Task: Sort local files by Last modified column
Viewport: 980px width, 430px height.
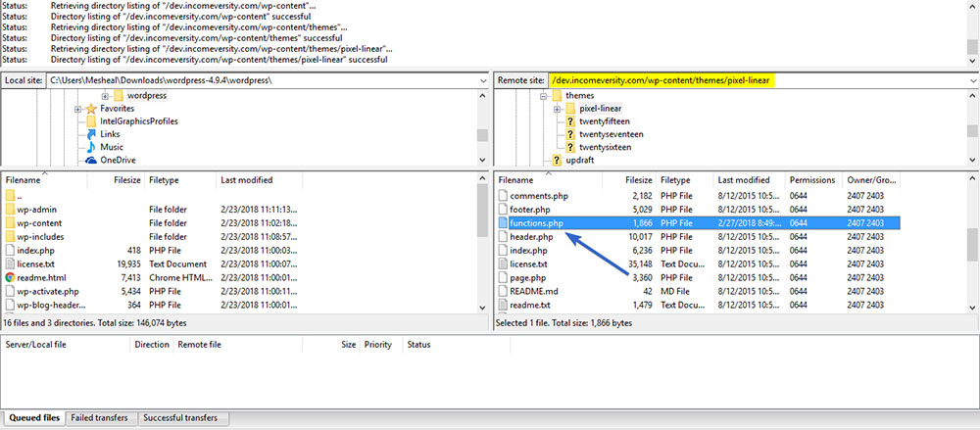Action: 246,180
